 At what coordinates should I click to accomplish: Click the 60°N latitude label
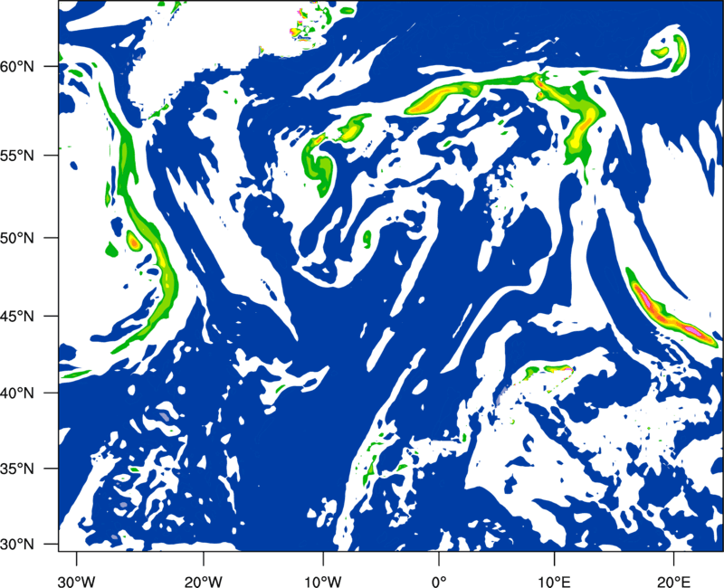click(17, 66)
